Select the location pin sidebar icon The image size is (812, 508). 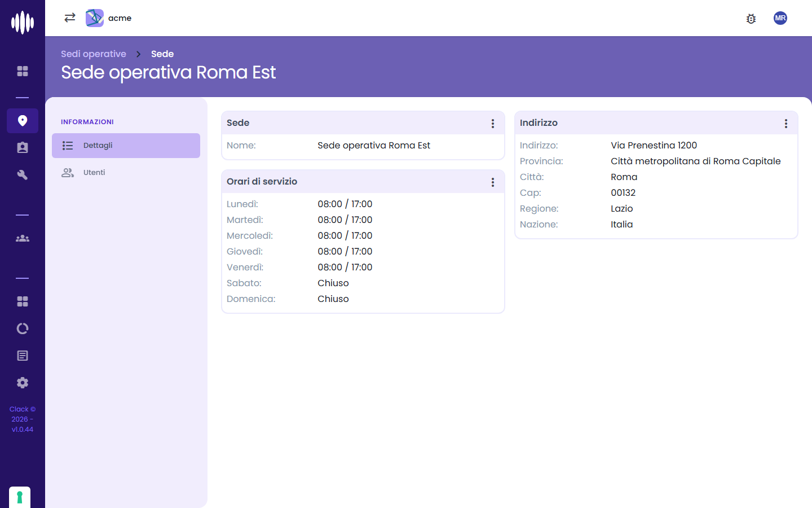(x=23, y=121)
